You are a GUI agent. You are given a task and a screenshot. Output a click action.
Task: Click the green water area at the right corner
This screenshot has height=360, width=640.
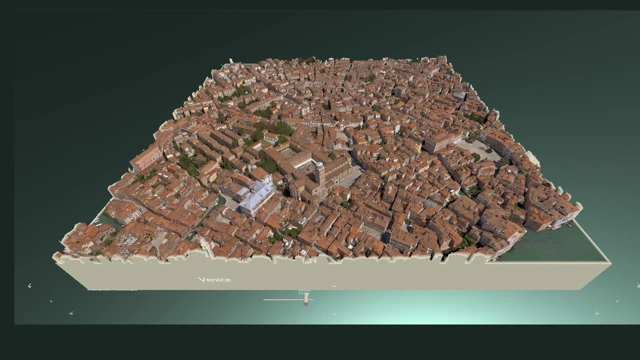point(554,244)
